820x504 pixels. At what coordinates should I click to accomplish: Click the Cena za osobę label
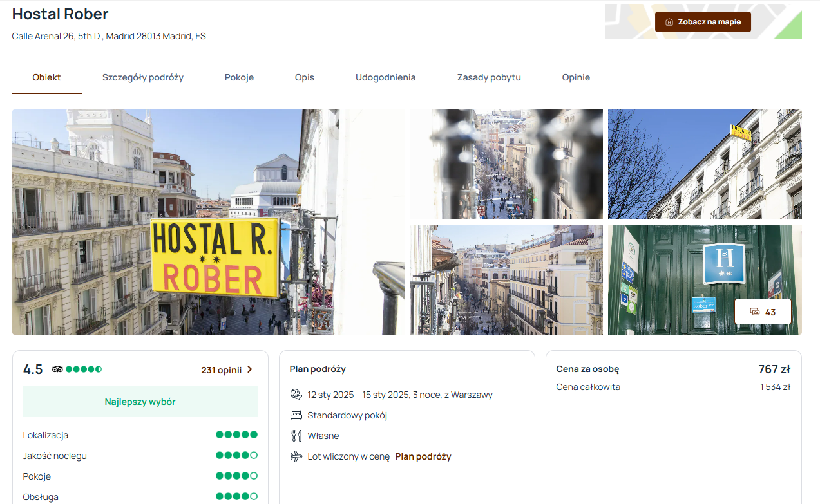[587, 369]
